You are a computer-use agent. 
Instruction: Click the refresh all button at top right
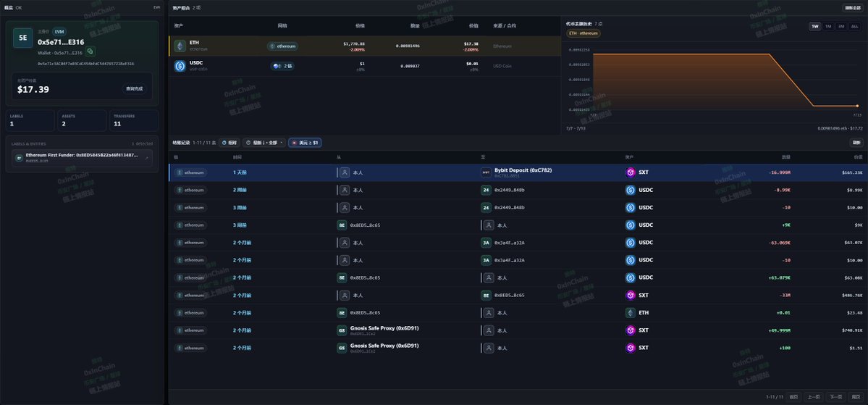(x=851, y=8)
